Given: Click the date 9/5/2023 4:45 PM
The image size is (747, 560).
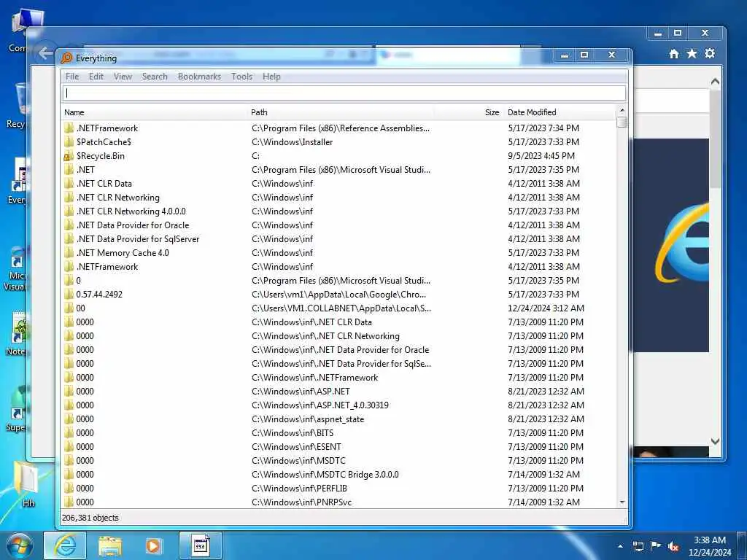Looking at the screenshot, I should [541, 156].
